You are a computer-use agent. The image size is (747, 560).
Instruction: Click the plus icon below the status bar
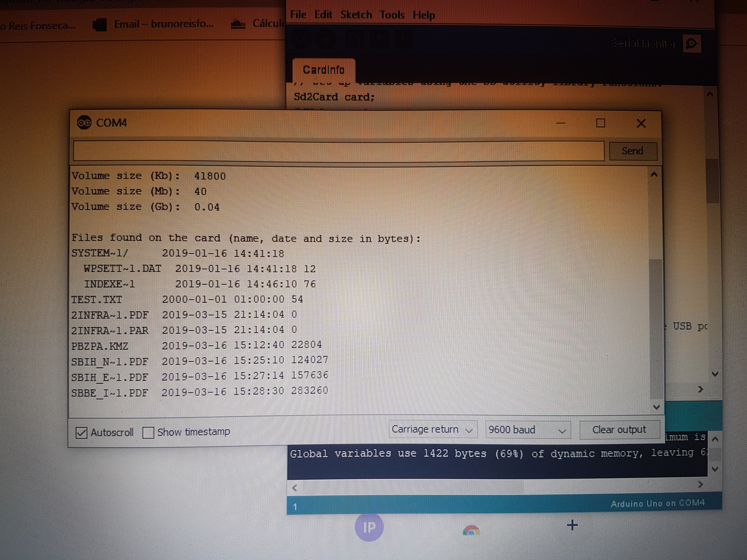pos(572,525)
